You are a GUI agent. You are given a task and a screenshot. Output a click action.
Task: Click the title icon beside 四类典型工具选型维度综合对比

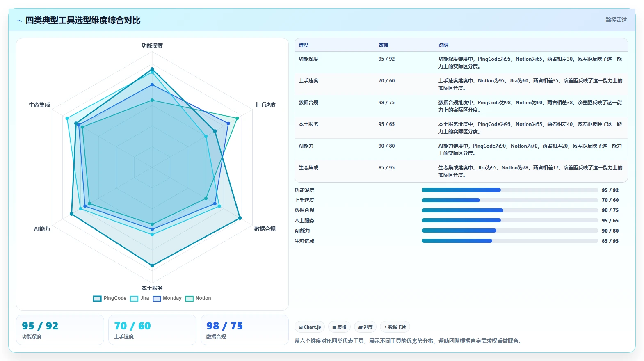[19, 21]
